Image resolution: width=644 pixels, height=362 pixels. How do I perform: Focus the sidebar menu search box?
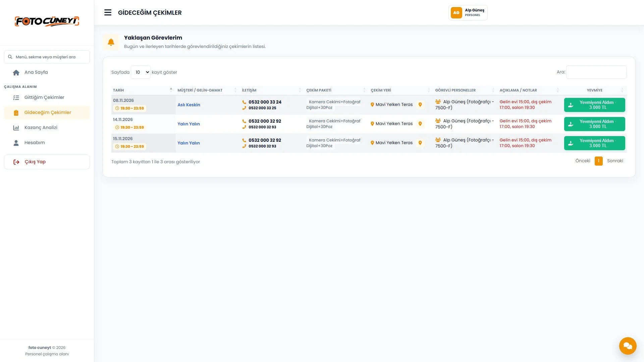coord(47,57)
